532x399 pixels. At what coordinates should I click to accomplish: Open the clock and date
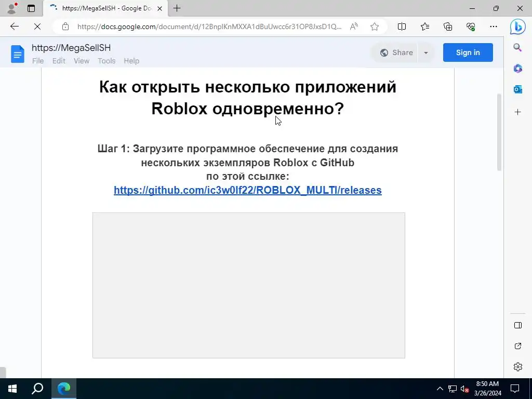(487, 389)
